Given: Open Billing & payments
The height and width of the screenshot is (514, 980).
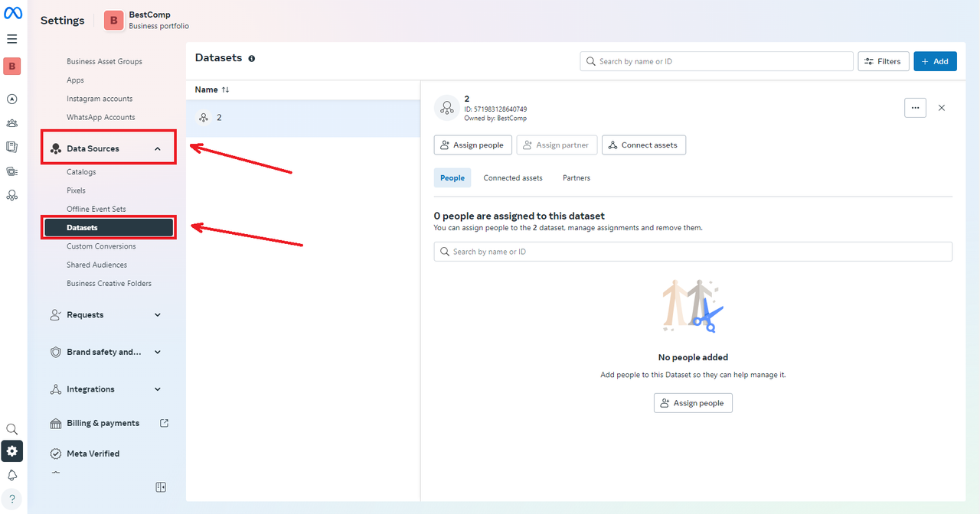Looking at the screenshot, I should 103,423.
